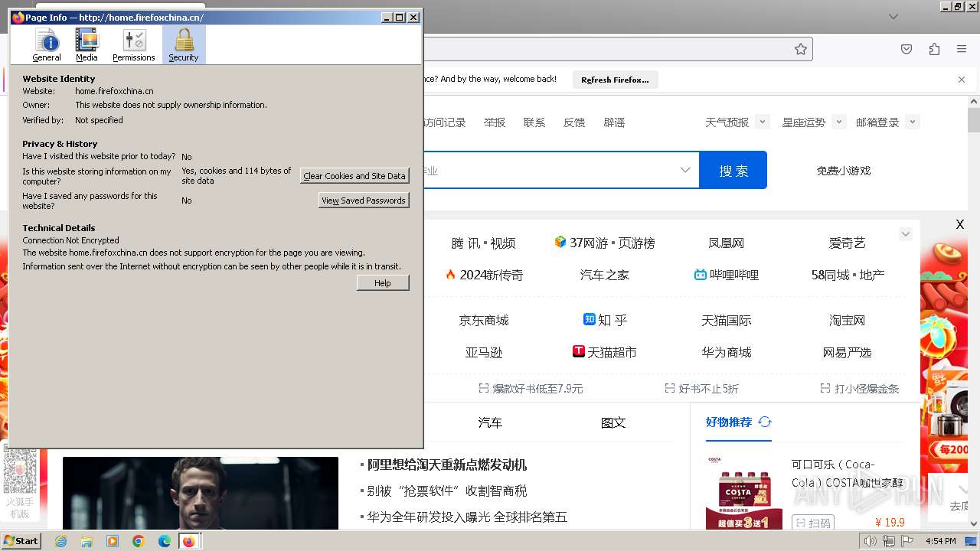Bookmark this page with the star icon
The image size is (980, 551).
(x=801, y=49)
